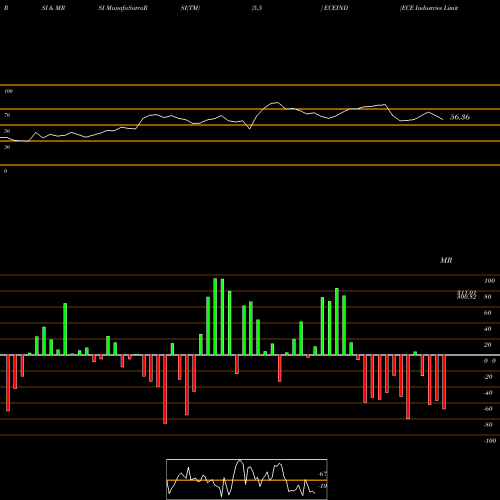Click the 70 level label on RSI axis
Screen dimensions: 500x500
point(7,115)
